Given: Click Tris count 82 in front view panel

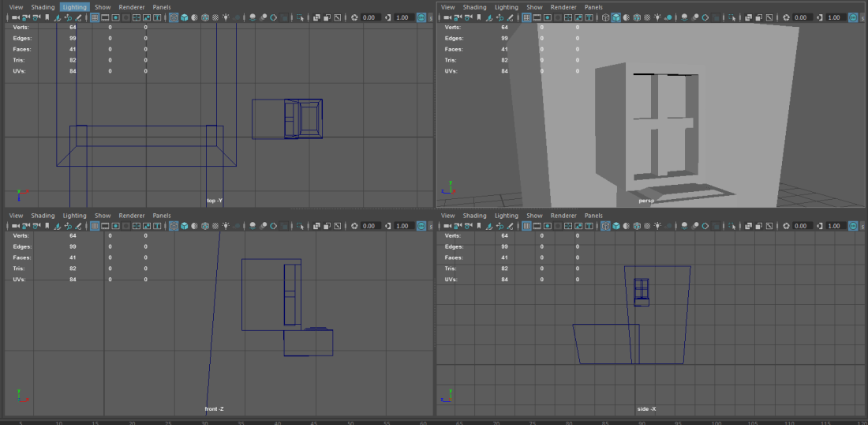Looking at the screenshot, I should 73,268.
